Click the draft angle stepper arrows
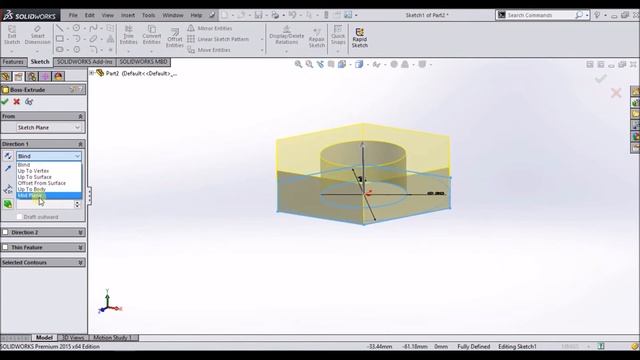The image size is (640, 360). pyautogui.click(x=77, y=204)
